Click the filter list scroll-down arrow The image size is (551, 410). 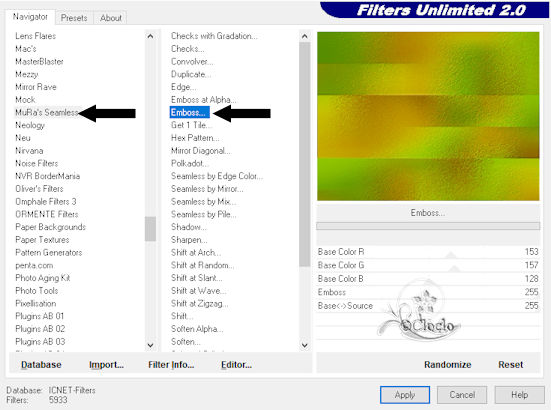[305, 345]
